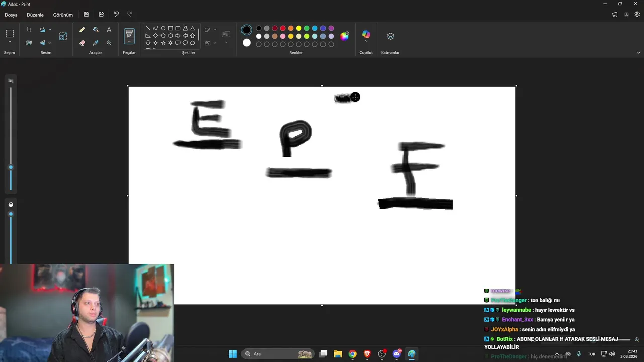The width and height of the screenshot is (644, 362).
Task: Show hidden tray icons chevron
Action: click(x=557, y=354)
